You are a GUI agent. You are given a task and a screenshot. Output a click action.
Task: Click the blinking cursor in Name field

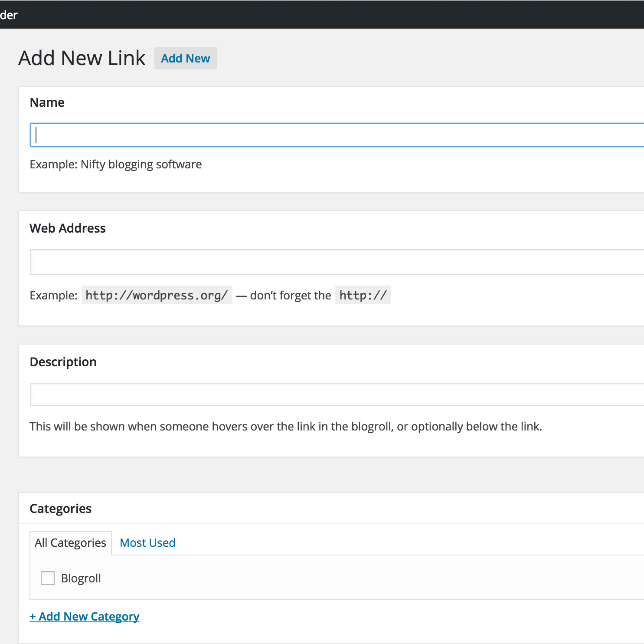point(36,135)
